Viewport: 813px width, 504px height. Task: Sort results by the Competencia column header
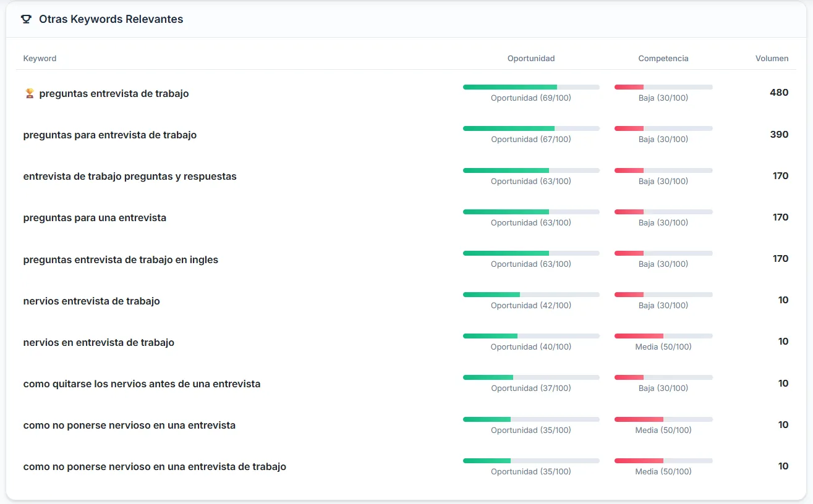[x=663, y=58]
